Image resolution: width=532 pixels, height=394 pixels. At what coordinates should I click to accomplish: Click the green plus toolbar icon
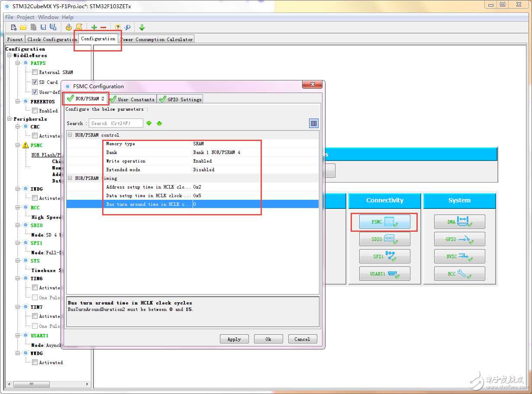94,27
